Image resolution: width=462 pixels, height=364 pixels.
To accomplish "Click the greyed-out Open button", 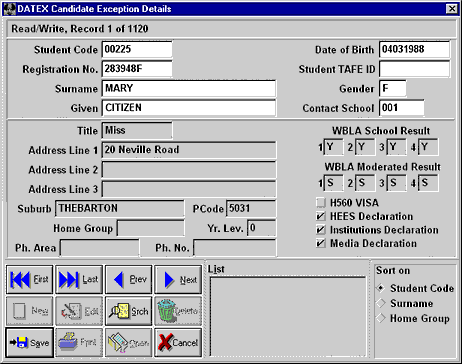I will pos(129,343).
